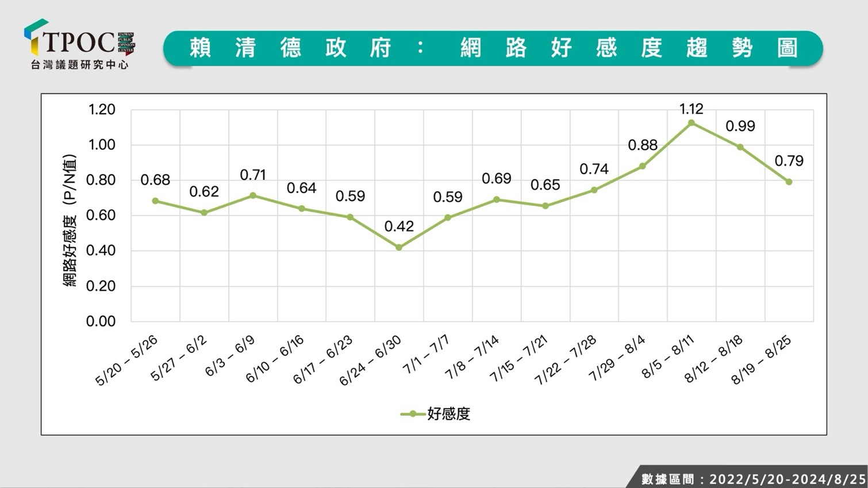Click the data point labeled 0.64

pyautogui.click(x=302, y=209)
